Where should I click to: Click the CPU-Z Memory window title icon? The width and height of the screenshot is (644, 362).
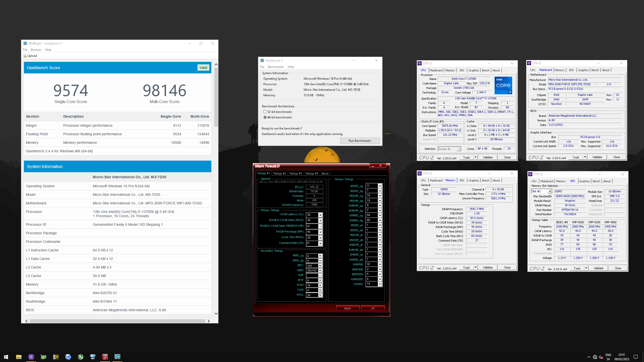(420, 173)
